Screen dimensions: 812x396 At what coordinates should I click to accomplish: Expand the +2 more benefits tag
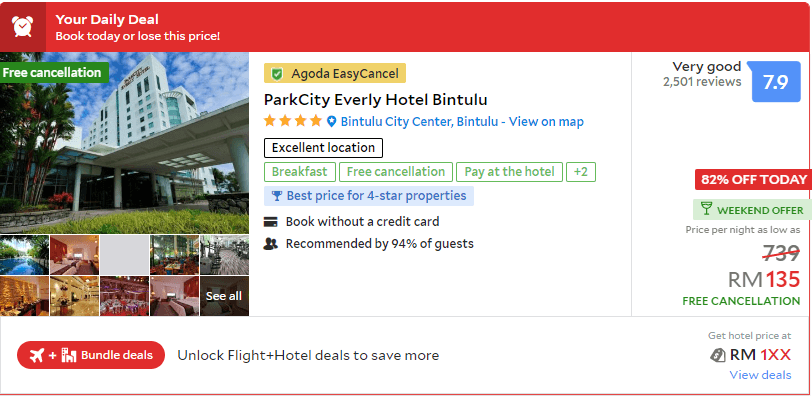click(x=581, y=172)
